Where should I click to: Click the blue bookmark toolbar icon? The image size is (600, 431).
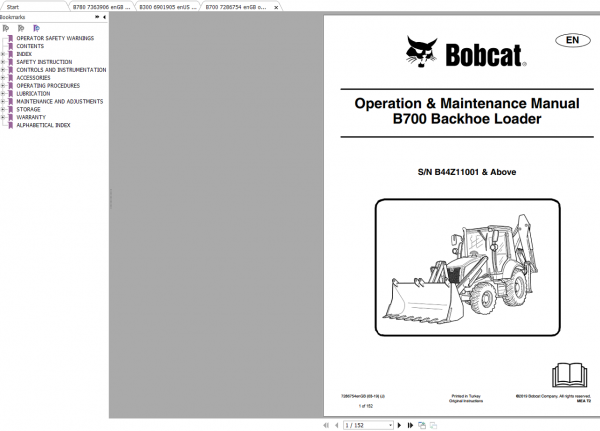point(36,28)
